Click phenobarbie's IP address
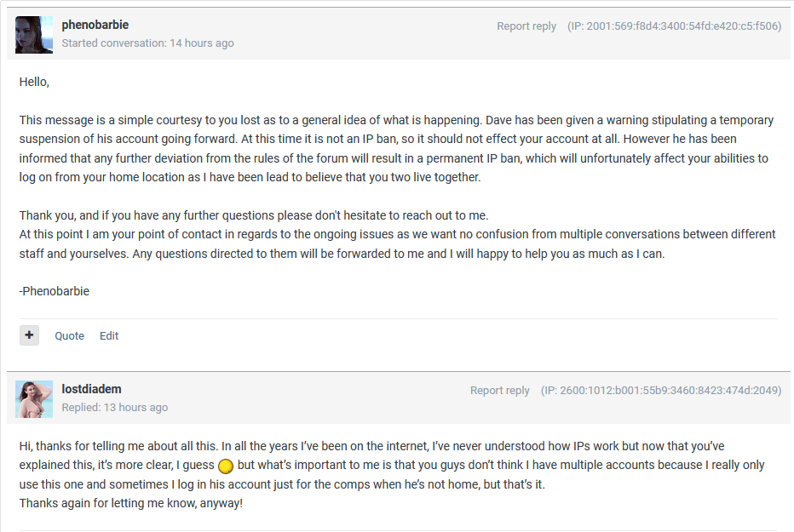 coord(674,26)
